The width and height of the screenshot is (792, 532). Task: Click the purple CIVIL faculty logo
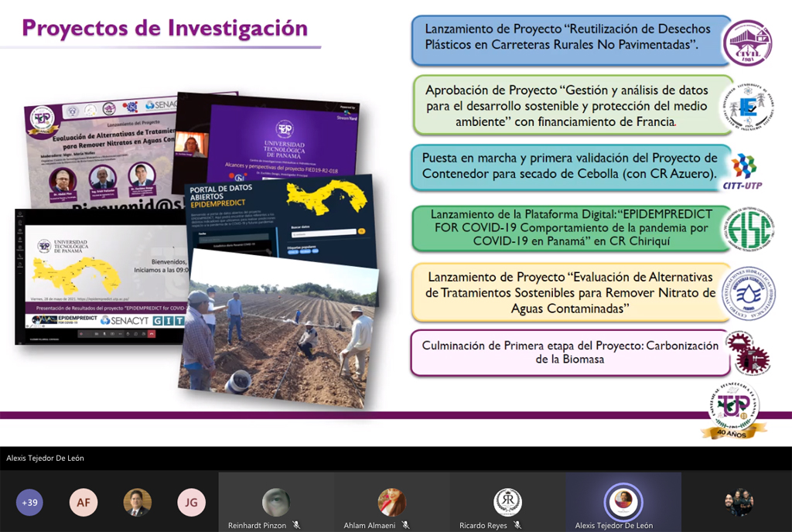point(746,42)
